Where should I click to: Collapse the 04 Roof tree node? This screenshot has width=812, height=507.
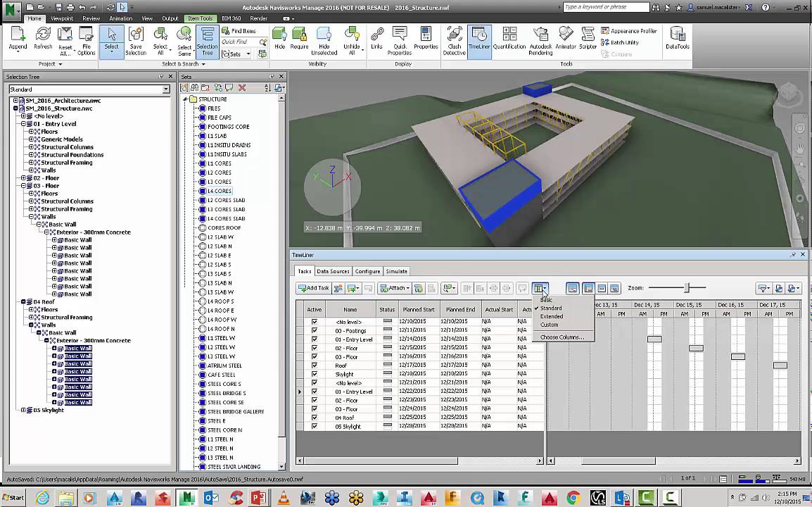[23, 301]
